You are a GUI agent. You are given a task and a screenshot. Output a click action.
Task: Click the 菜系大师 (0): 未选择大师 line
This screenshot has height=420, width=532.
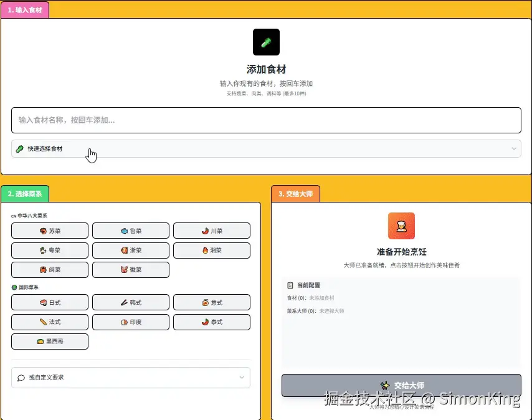[x=316, y=311]
